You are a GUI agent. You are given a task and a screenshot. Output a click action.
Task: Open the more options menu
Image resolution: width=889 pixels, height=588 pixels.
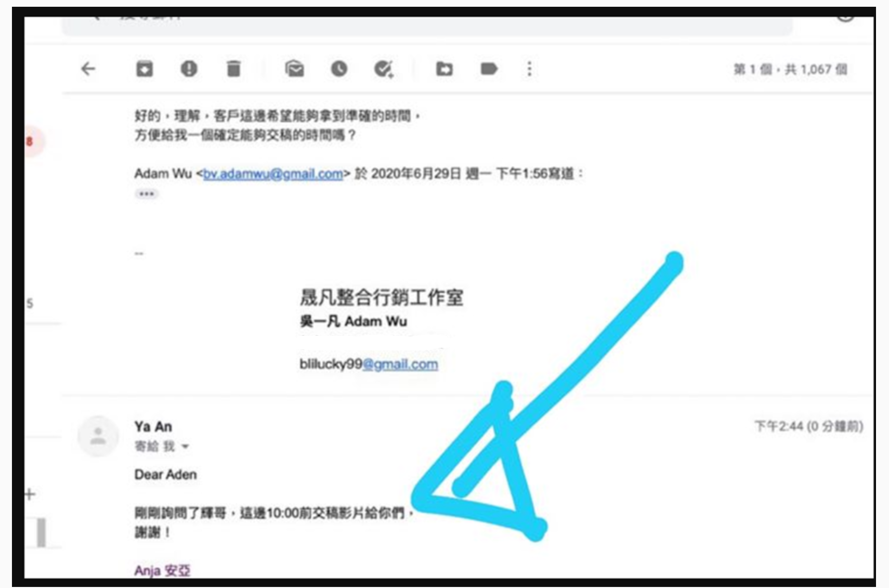pos(529,69)
